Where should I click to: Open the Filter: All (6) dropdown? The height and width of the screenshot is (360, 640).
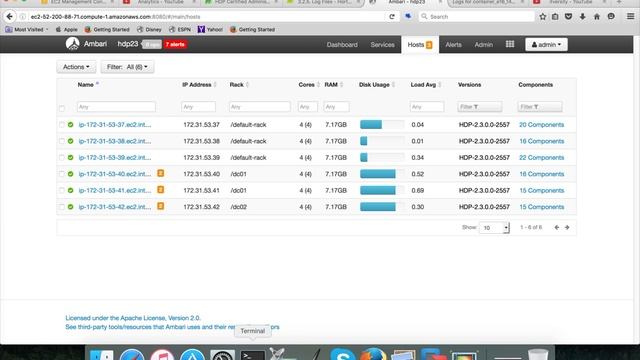(x=127, y=67)
